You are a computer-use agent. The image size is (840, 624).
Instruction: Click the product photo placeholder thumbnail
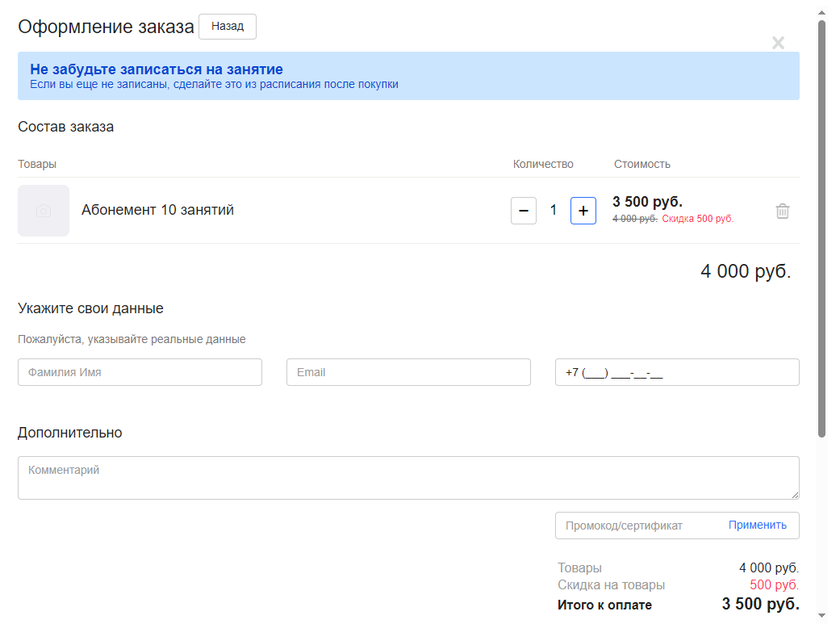tap(44, 211)
